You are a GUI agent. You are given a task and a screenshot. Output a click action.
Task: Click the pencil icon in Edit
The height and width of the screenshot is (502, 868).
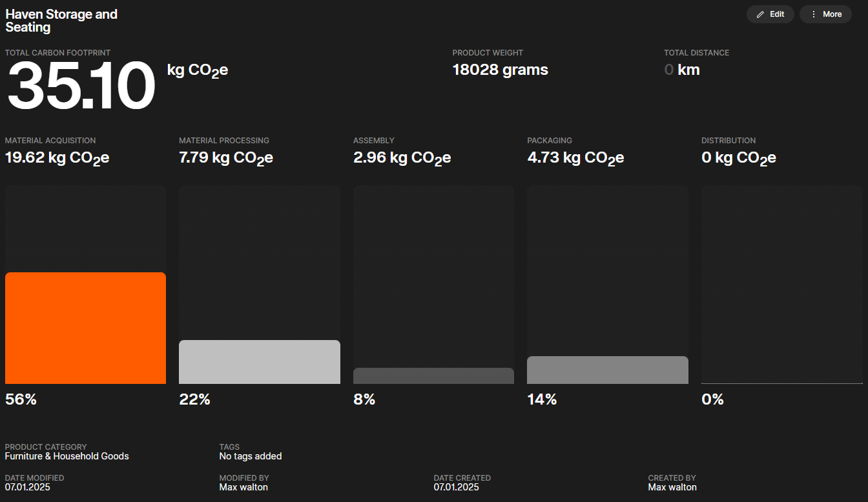click(760, 14)
